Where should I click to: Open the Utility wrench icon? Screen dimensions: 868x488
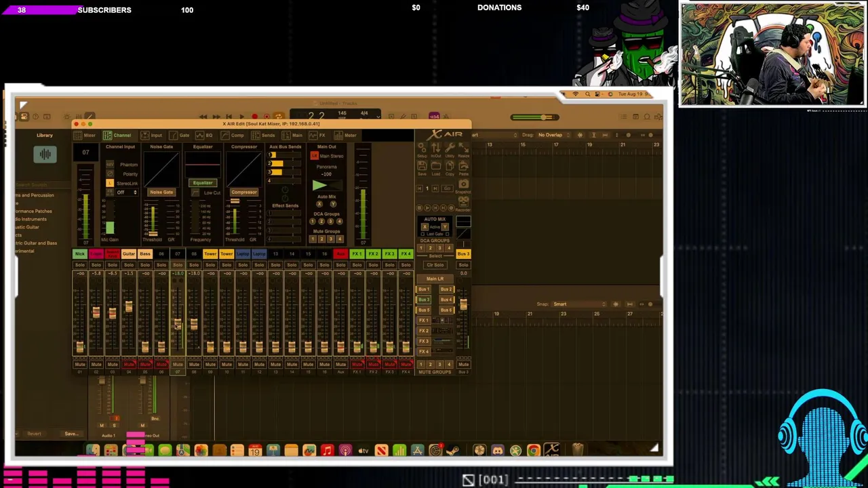450,150
